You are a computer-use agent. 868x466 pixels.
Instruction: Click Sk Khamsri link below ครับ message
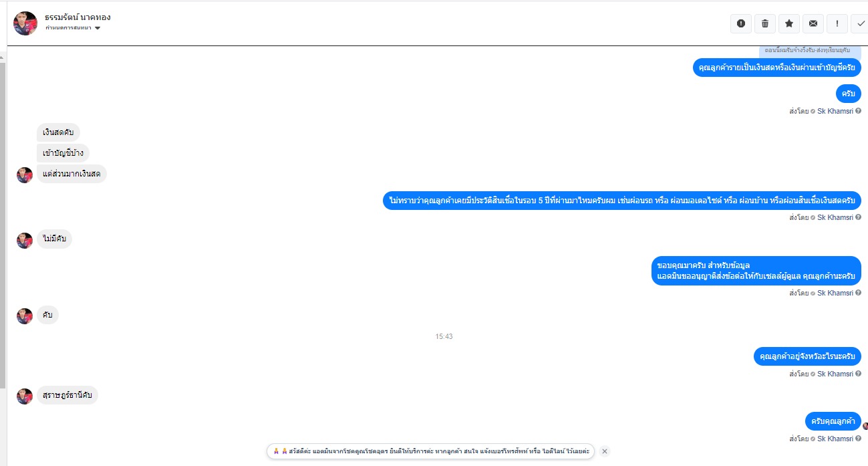[x=835, y=111]
